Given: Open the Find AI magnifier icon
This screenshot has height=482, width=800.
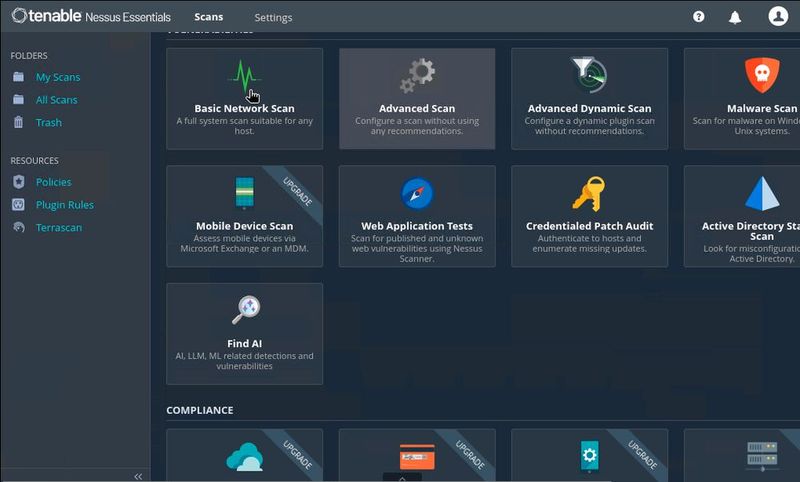Looking at the screenshot, I should coord(245,310).
